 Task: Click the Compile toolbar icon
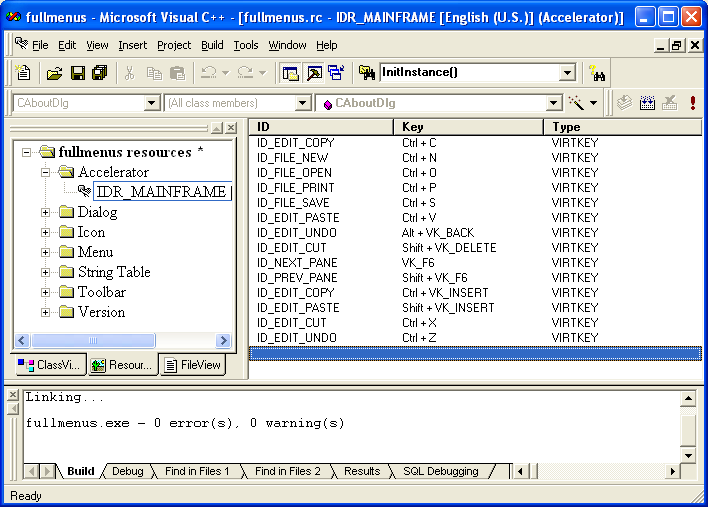624,103
